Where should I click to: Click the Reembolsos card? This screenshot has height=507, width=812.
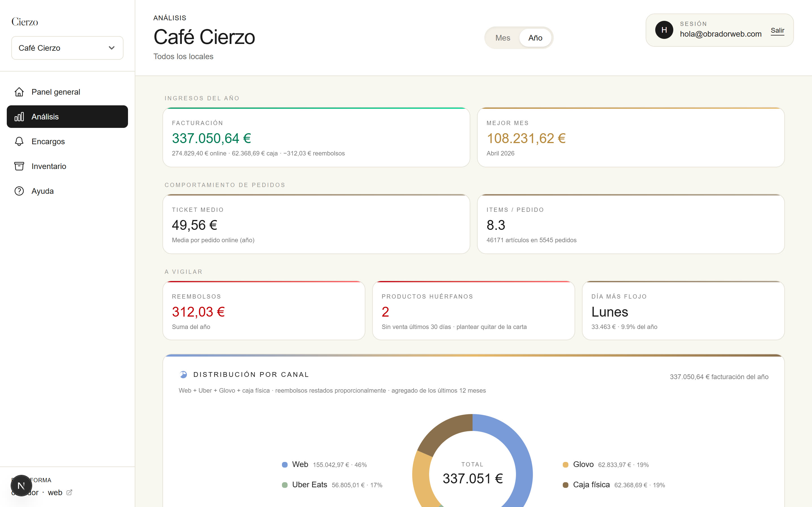(264, 310)
